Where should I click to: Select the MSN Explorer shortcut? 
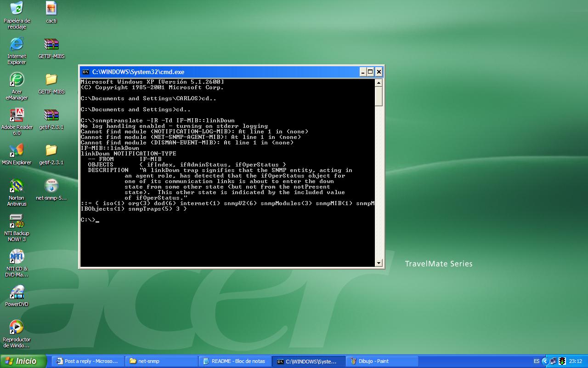(x=17, y=154)
